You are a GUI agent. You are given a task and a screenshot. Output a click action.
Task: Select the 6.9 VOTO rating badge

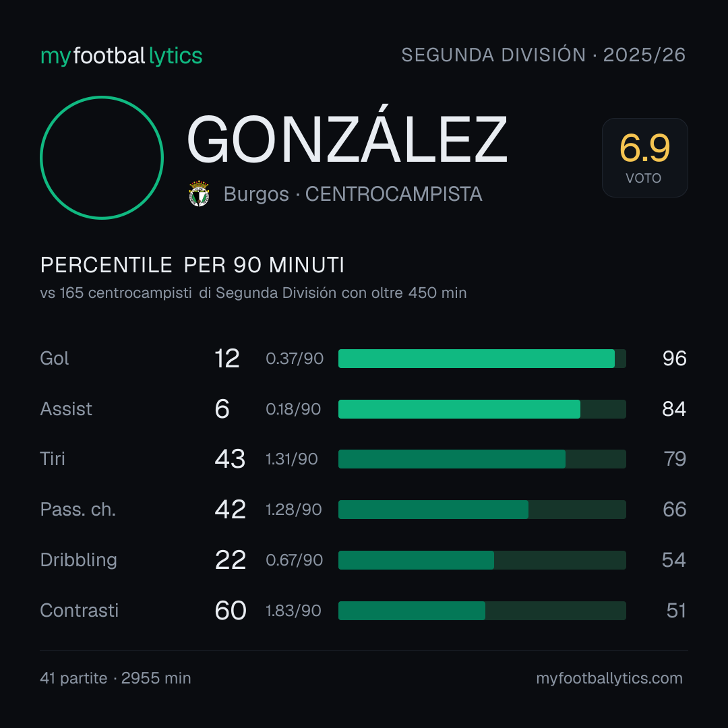coord(645,157)
